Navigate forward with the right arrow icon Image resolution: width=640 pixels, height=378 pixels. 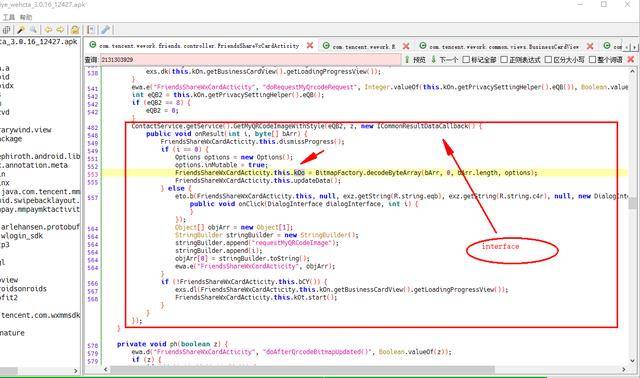tap(60, 30)
